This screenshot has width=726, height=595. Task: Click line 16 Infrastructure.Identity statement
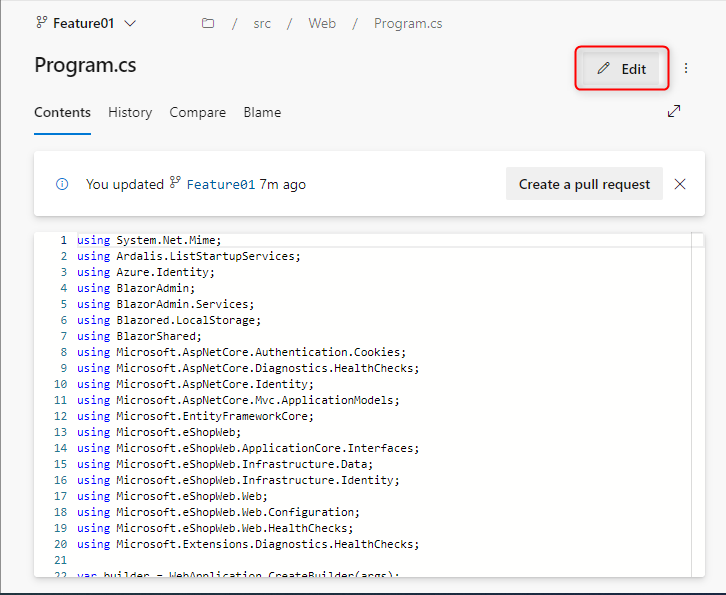pyautogui.click(x=238, y=480)
